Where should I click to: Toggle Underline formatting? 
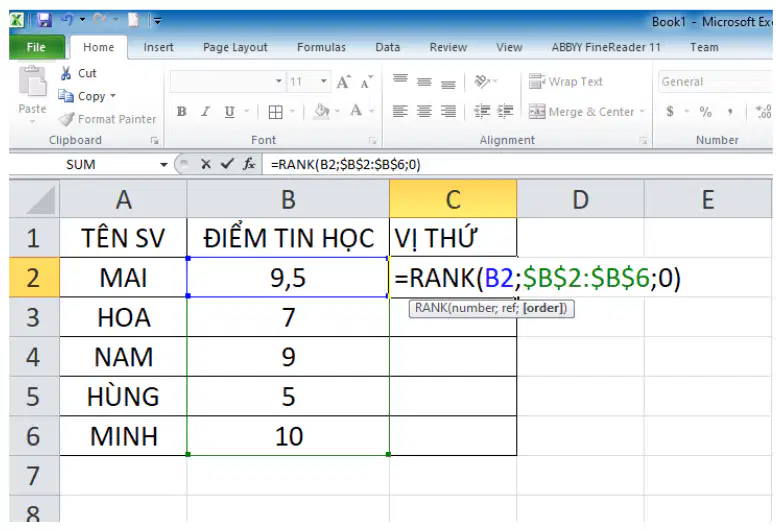tap(229, 112)
